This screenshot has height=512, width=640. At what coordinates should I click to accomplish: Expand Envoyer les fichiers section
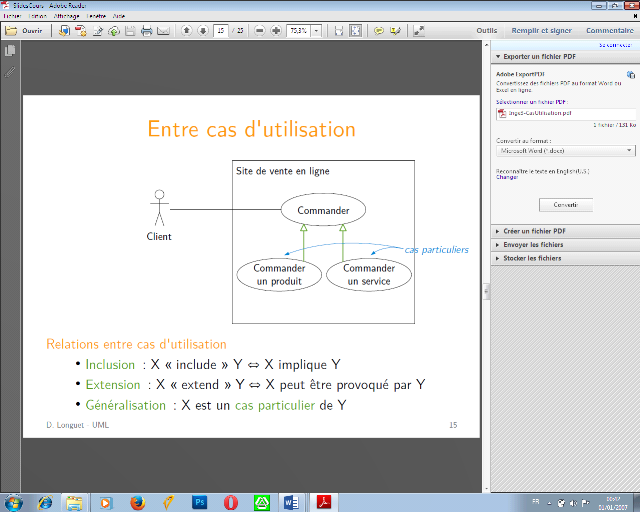click(x=533, y=244)
